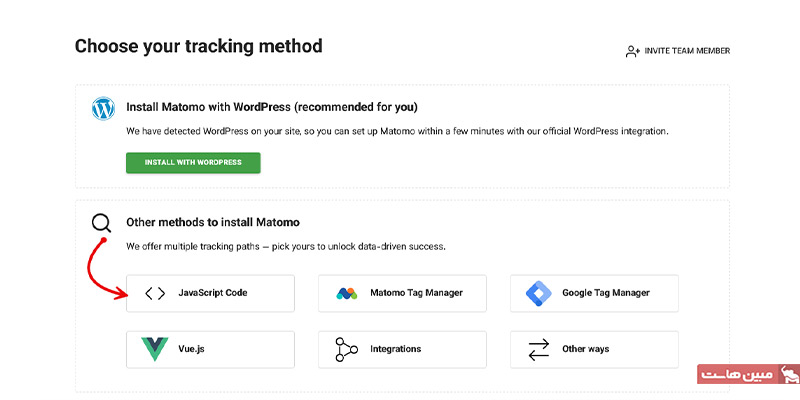
Task: Click the magnifying glass search icon
Action: click(x=102, y=224)
